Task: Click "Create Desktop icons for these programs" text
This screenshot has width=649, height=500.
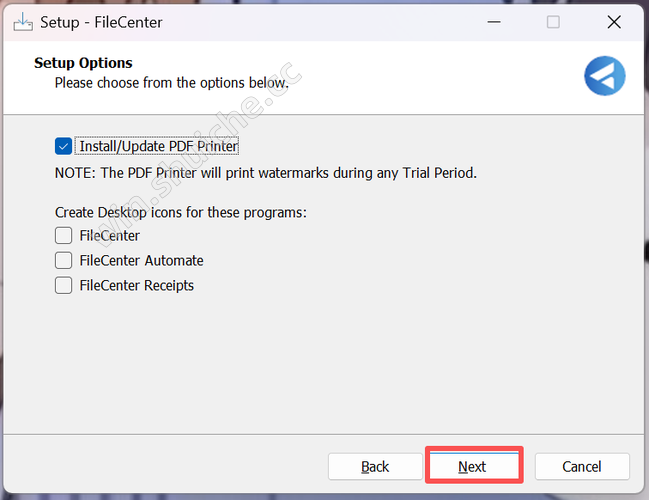Action: [180, 212]
